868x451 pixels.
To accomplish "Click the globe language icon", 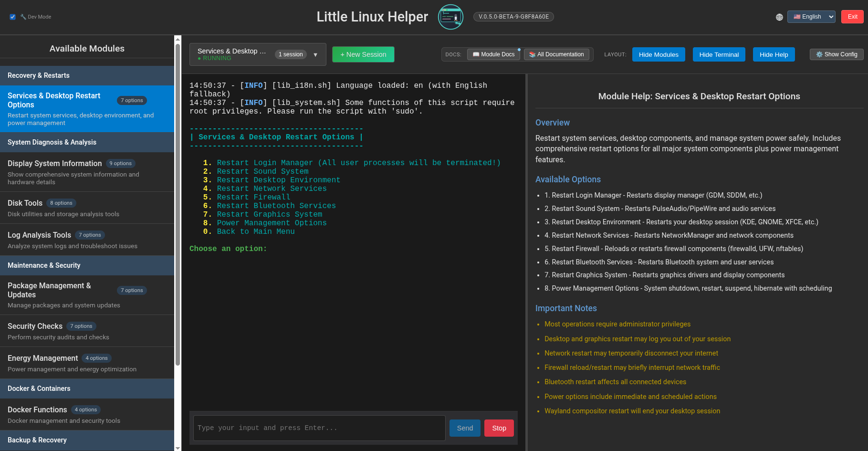I will click(x=779, y=17).
